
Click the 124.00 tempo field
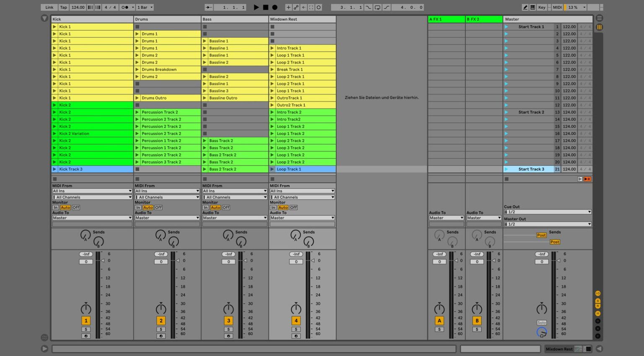tap(78, 7)
